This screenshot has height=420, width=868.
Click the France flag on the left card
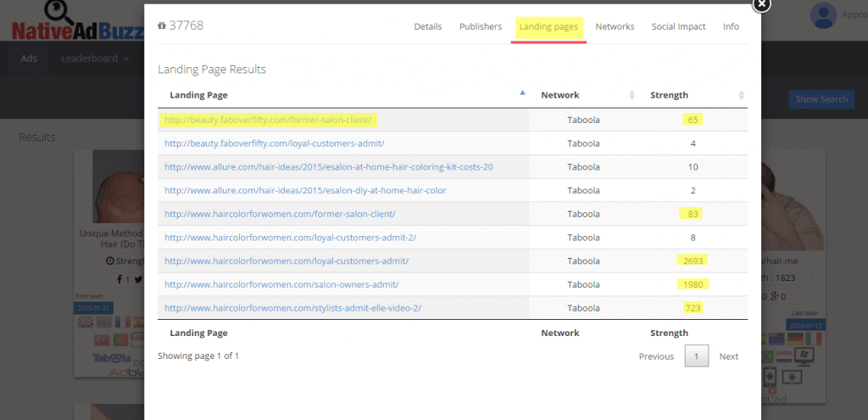(x=122, y=322)
